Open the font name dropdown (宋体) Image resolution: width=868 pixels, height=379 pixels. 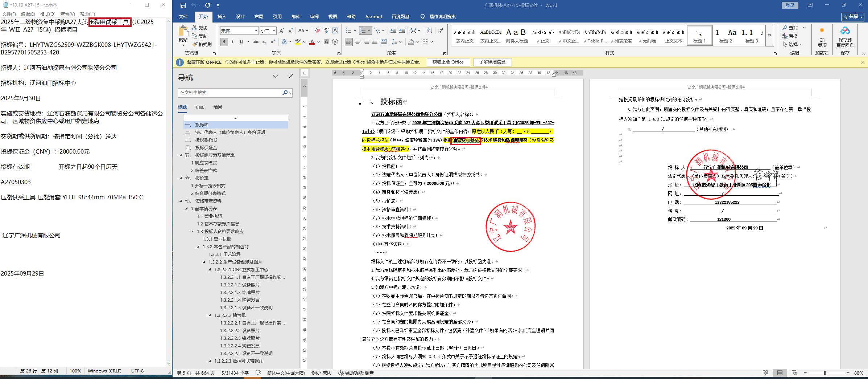pos(256,31)
